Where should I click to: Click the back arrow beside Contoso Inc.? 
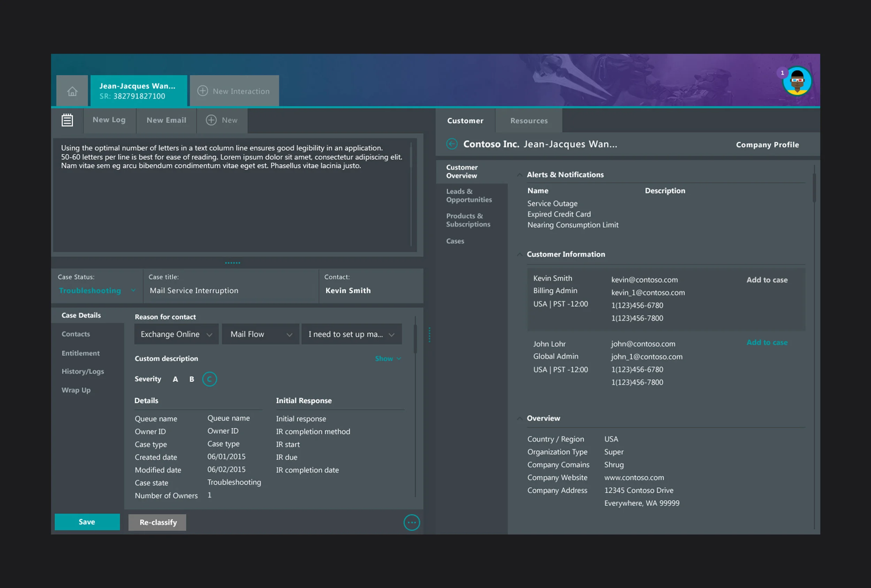pos(452,144)
